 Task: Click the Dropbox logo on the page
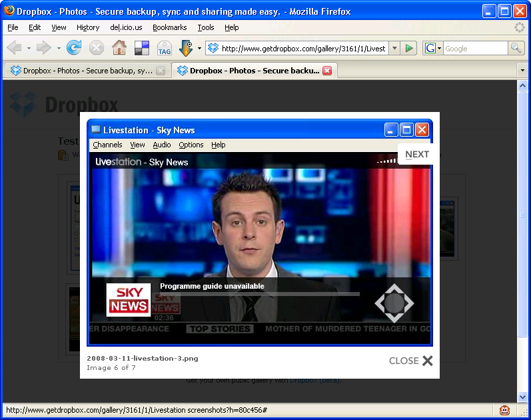click(x=63, y=105)
